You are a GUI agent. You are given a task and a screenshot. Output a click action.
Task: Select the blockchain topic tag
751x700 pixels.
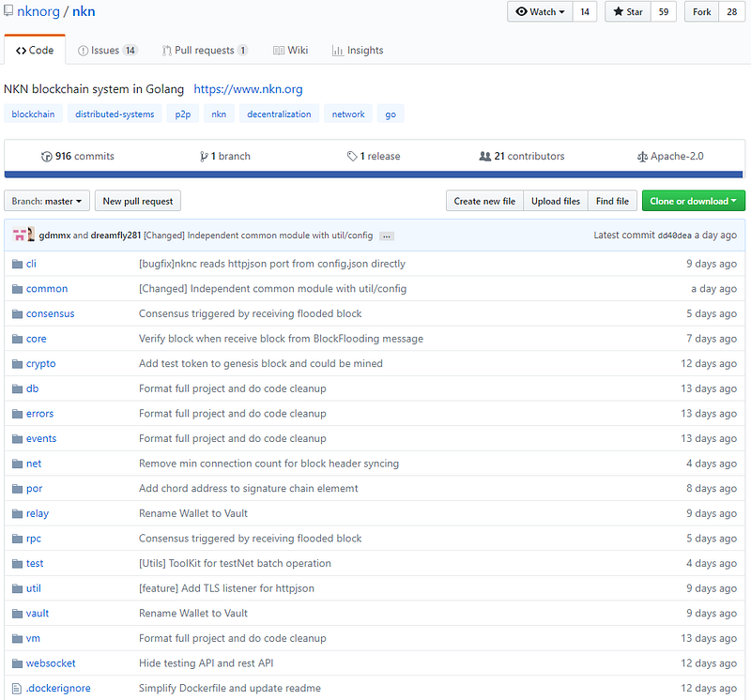33,114
